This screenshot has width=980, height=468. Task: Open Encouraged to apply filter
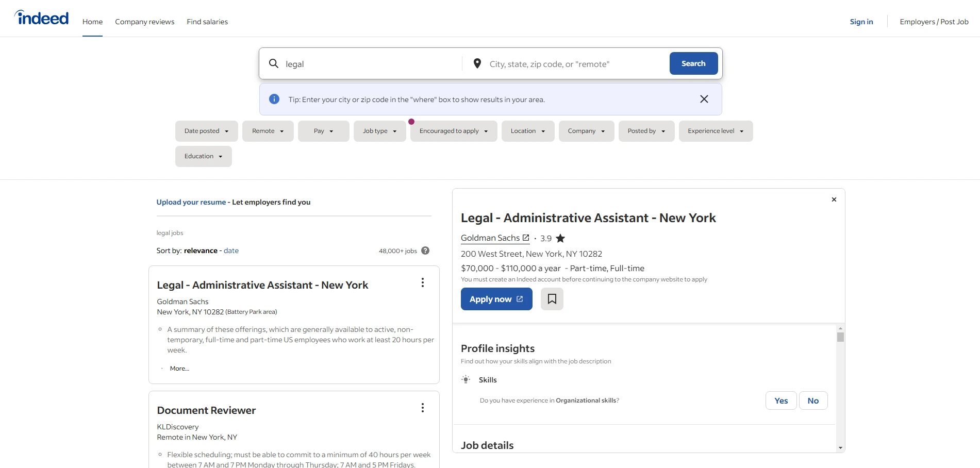454,131
